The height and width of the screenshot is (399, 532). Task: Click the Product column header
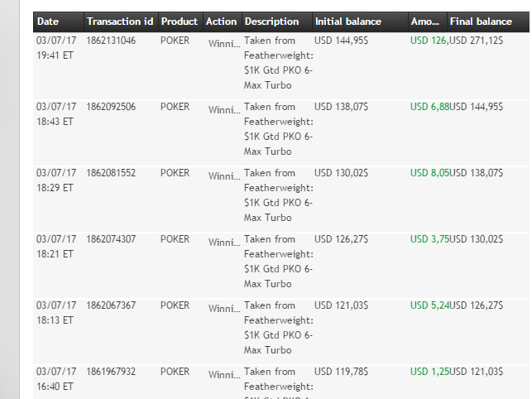(179, 22)
